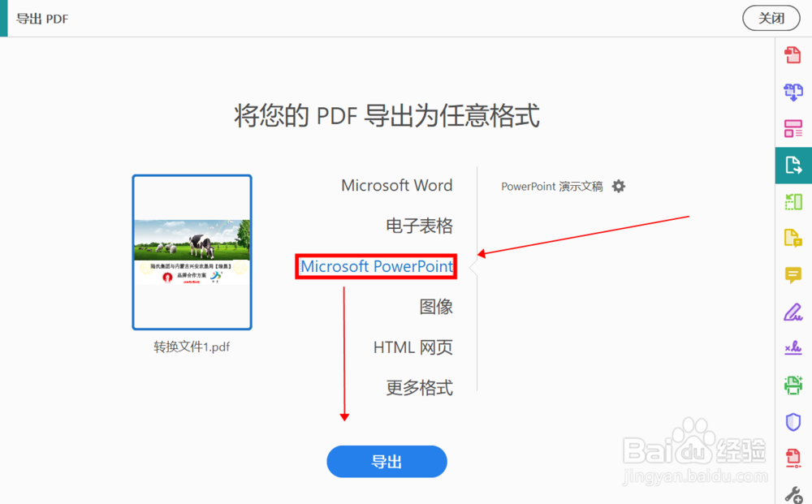
Task: Select Microsoft PowerPoint export format
Action: [377, 266]
